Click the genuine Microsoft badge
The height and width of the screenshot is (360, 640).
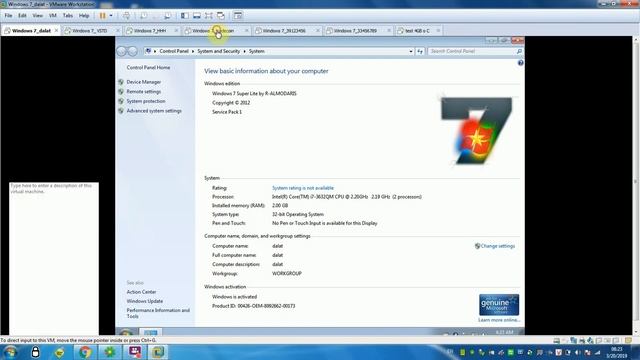coord(499,304)
